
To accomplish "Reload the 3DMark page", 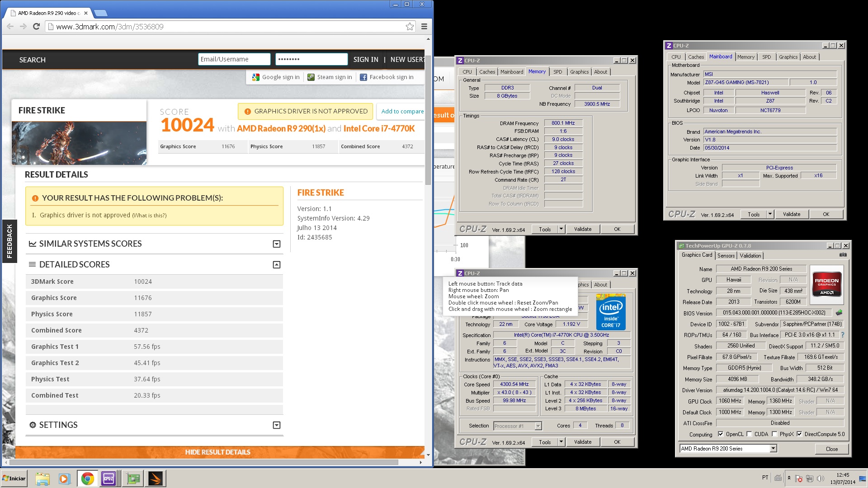I will pos(37,27).
